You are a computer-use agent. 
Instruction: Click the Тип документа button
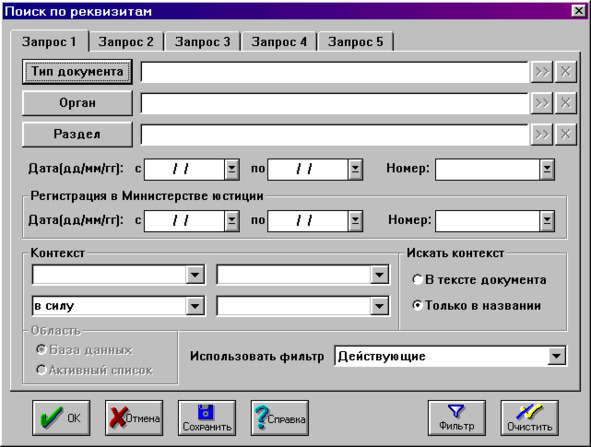point(77,72)
